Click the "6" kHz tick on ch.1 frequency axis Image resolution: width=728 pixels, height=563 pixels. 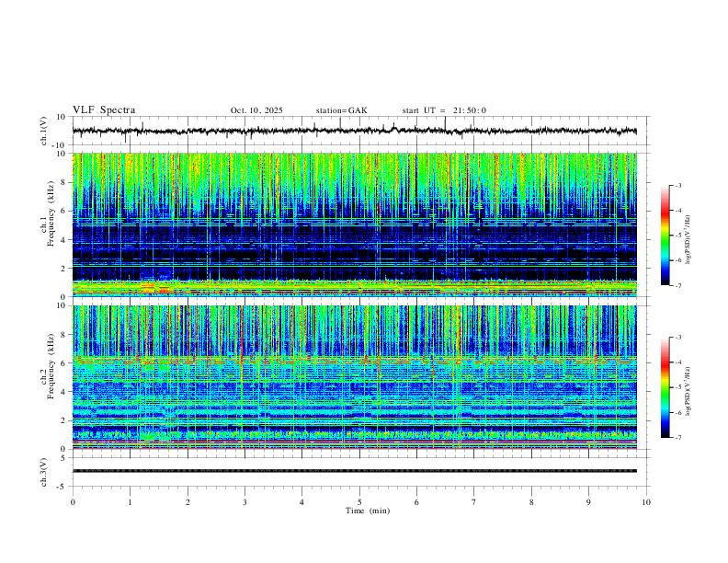point(64,211)
